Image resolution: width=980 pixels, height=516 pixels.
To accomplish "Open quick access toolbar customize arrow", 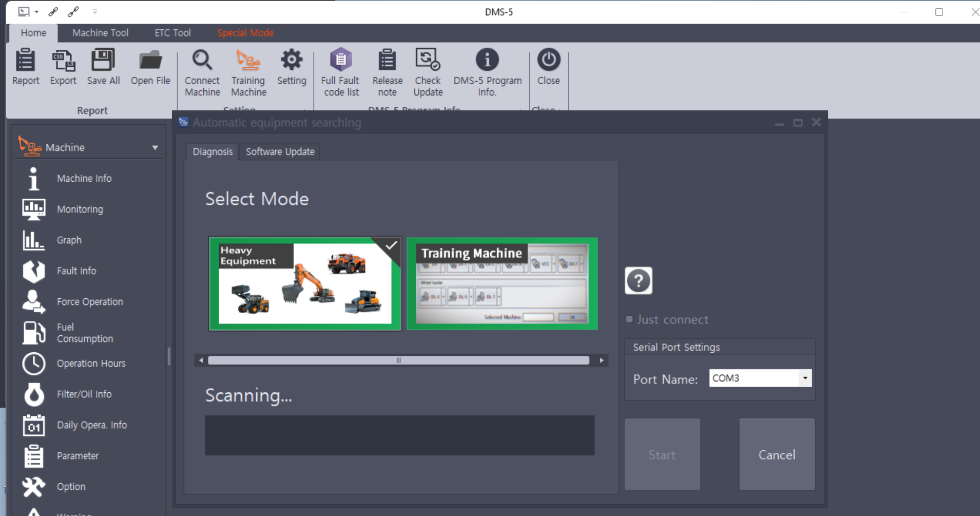I will (x=95, y=11).
